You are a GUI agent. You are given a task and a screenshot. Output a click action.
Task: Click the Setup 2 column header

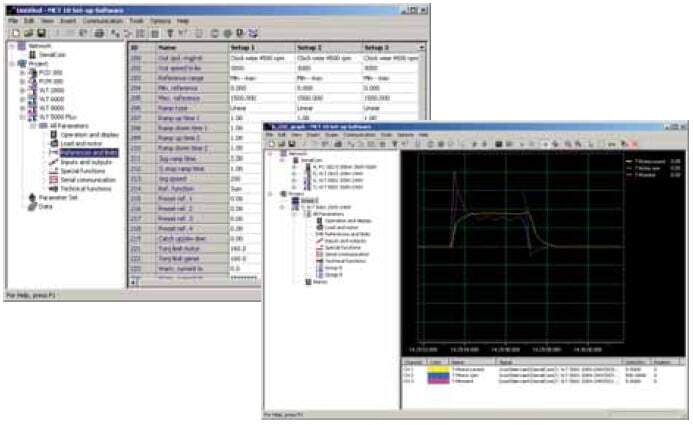(328, 47)
